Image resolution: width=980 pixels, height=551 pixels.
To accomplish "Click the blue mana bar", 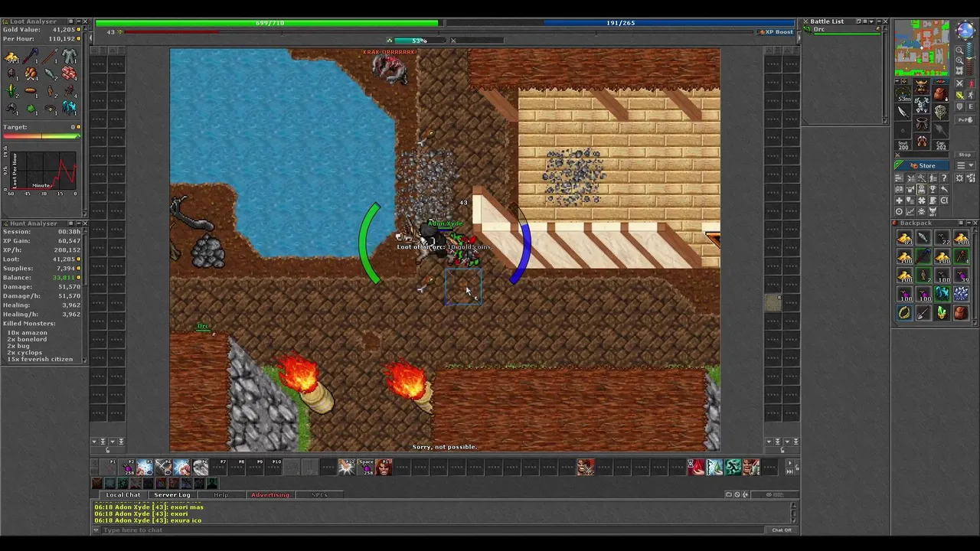I will click(620, 23).
